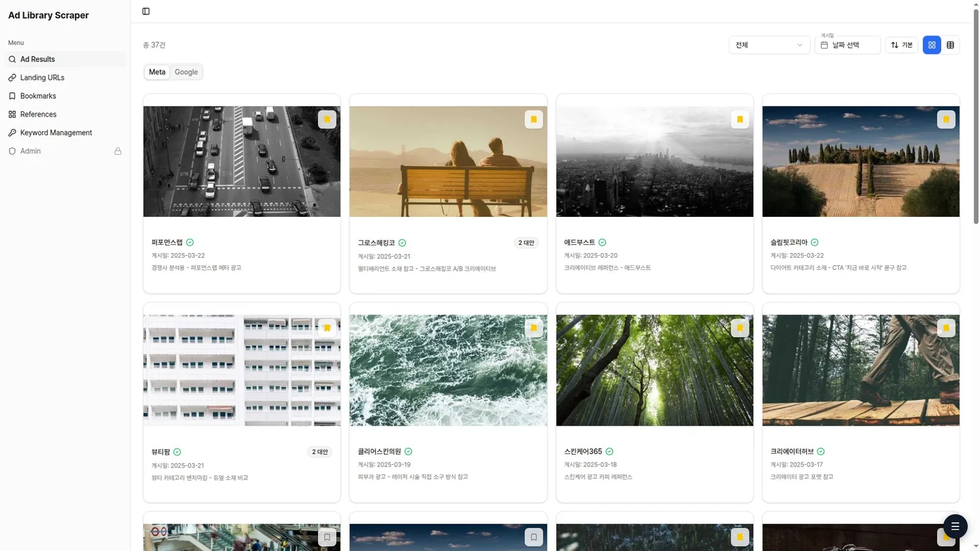Open 크리에이터허브 walking boots thumbnail

(x=861, y=370)
